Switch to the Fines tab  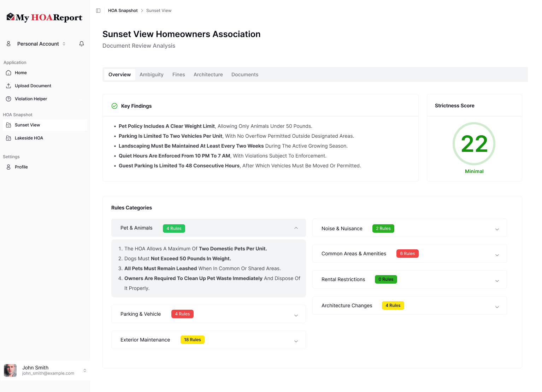178,75
